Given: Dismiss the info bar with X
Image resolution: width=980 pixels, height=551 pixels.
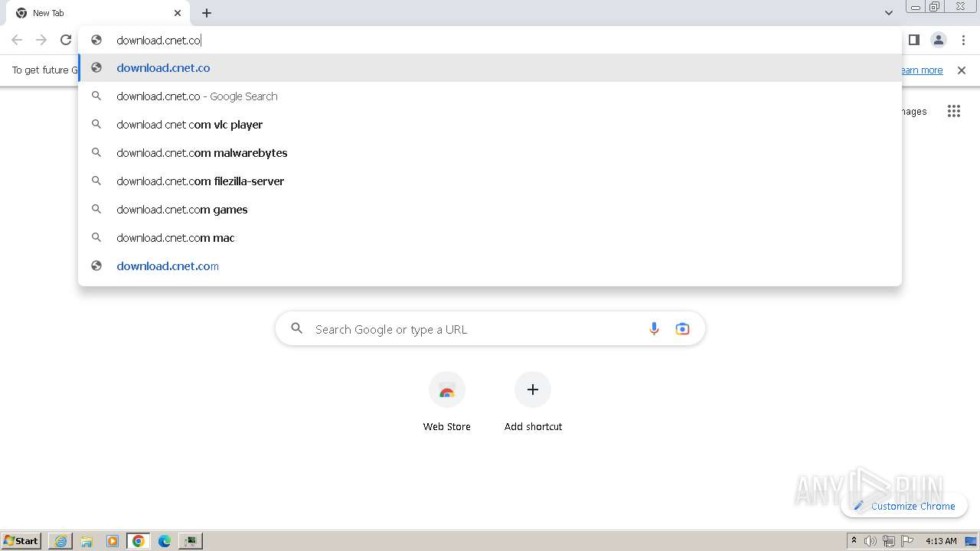Looking at the screenshot, I should [x=962, y=70].
